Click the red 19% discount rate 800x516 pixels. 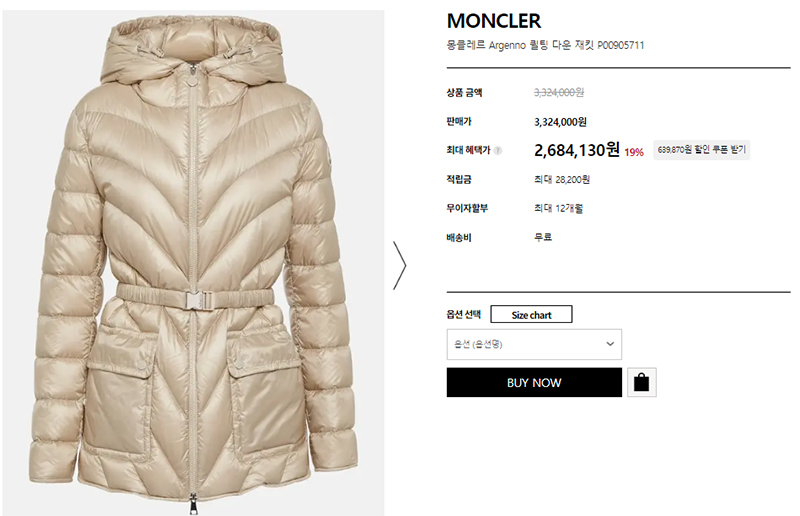click(x=634, y=152)
